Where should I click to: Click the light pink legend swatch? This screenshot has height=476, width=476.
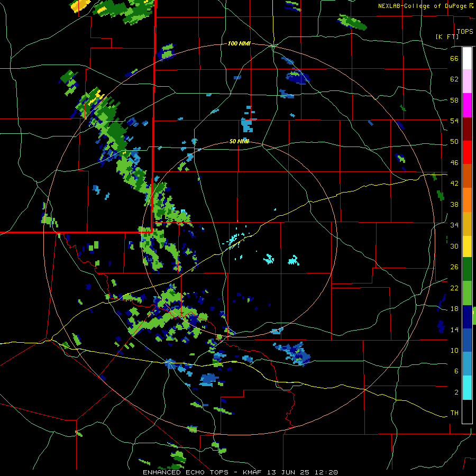coord(467,81)
